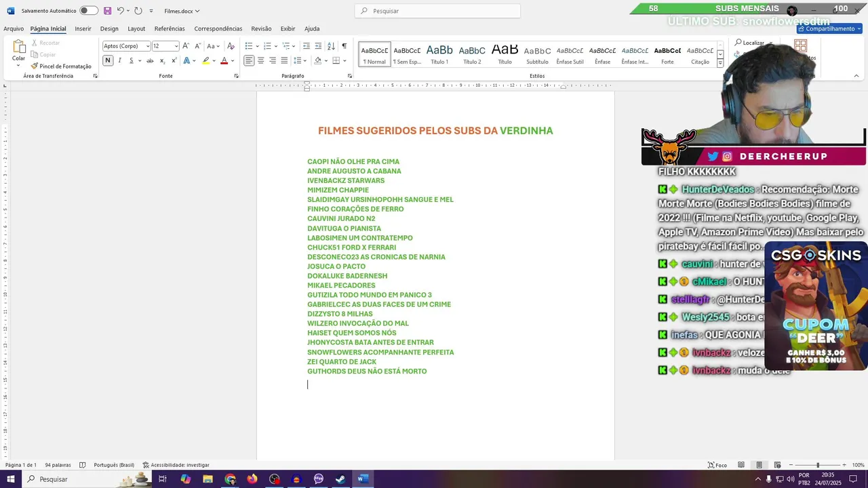Open the Parágrafo dialog launcher
The width and height of the screenshot is (868, 488).
coord(349,76)
